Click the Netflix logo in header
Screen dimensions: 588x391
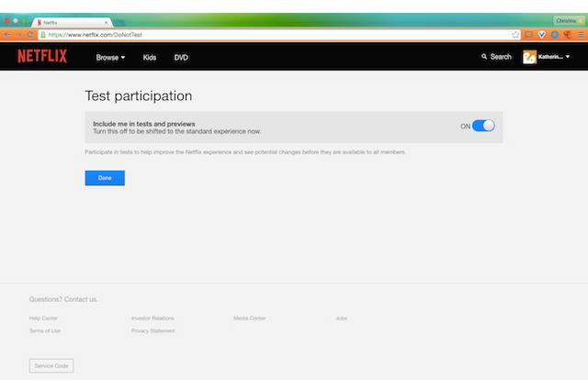41,57
